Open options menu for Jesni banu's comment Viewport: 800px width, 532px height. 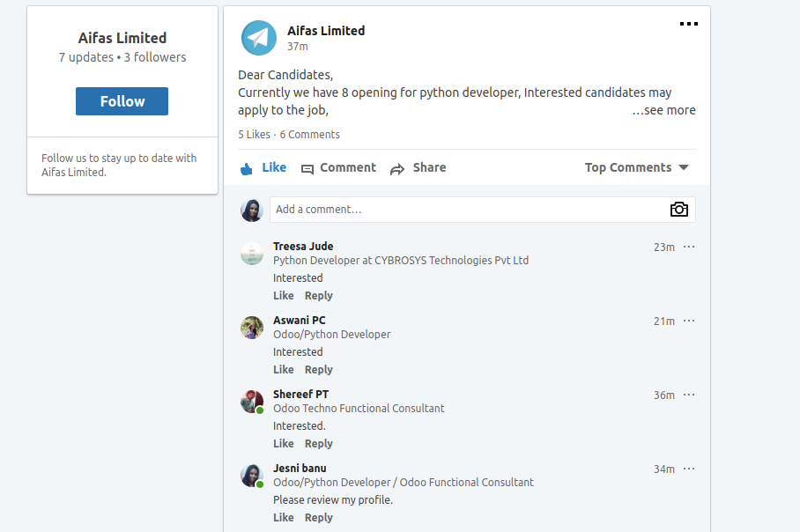point(689,469)
